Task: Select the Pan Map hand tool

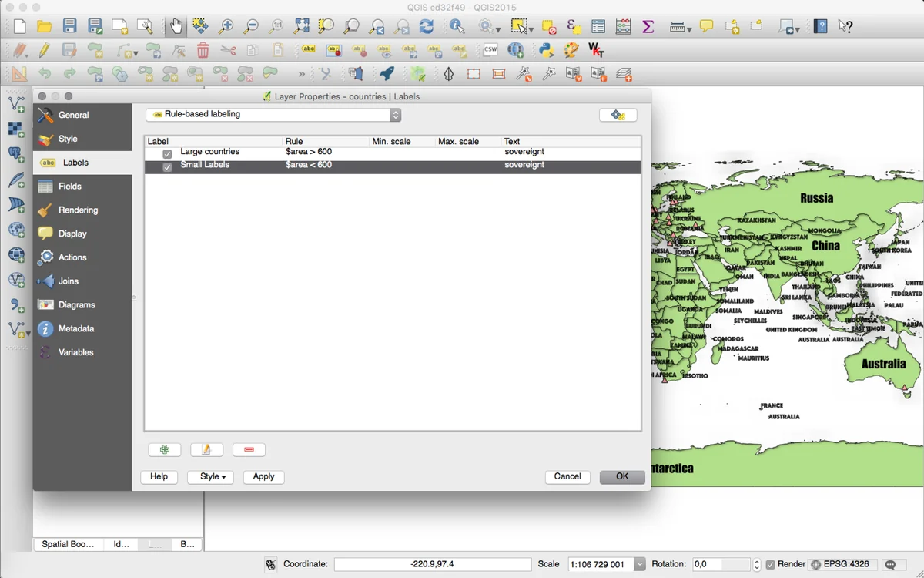Action: tap(176, 26)
